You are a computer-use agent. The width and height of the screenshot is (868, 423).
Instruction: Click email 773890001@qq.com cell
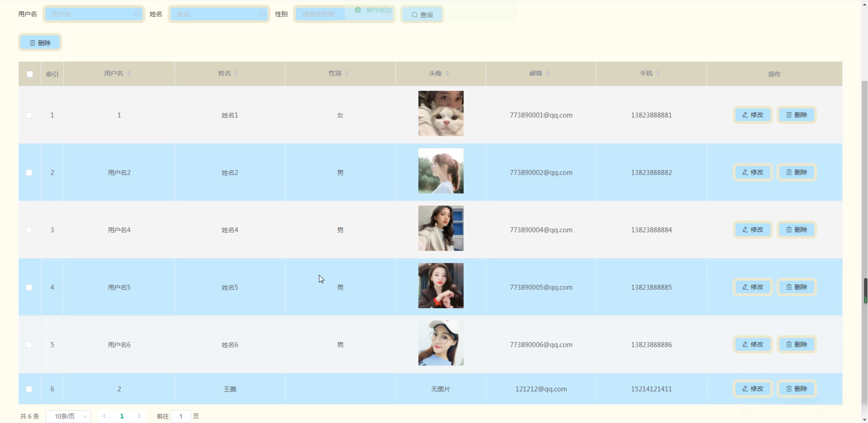coord(541,115)
